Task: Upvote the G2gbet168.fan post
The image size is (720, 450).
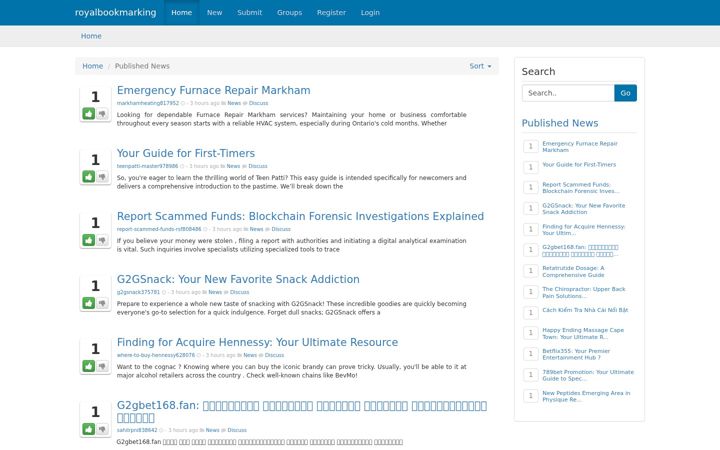Action: (89, 429)
